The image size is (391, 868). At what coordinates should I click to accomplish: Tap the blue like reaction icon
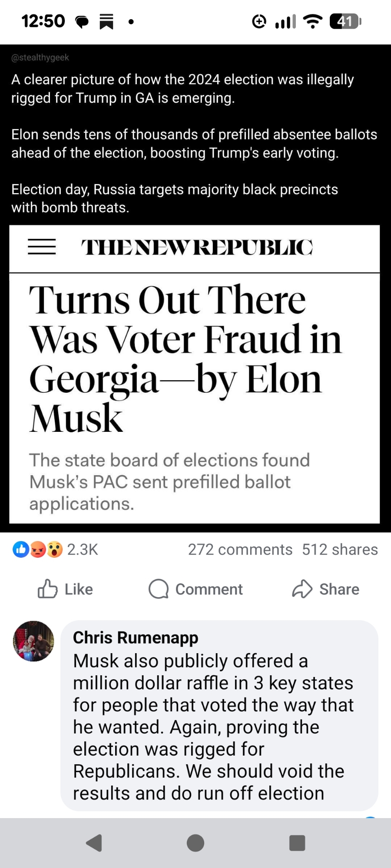pyautogui.click(x=21, y=549)
